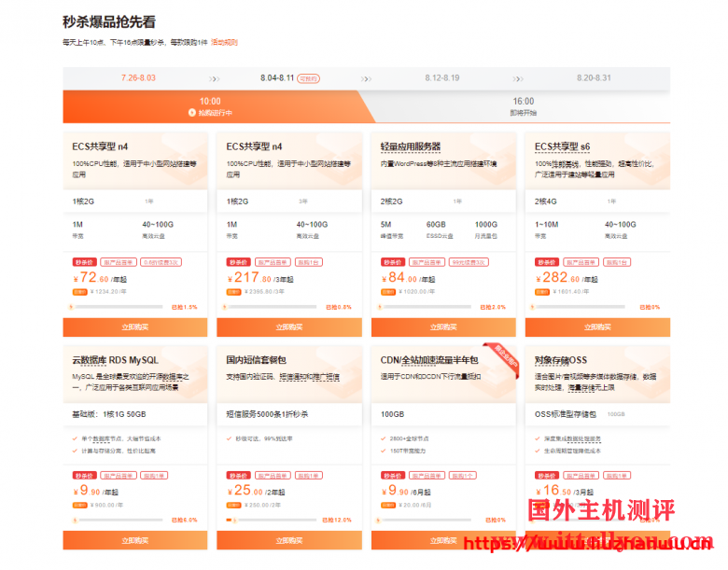
Task: Click the 0.6折续费3次 tag
Action: 161,262
